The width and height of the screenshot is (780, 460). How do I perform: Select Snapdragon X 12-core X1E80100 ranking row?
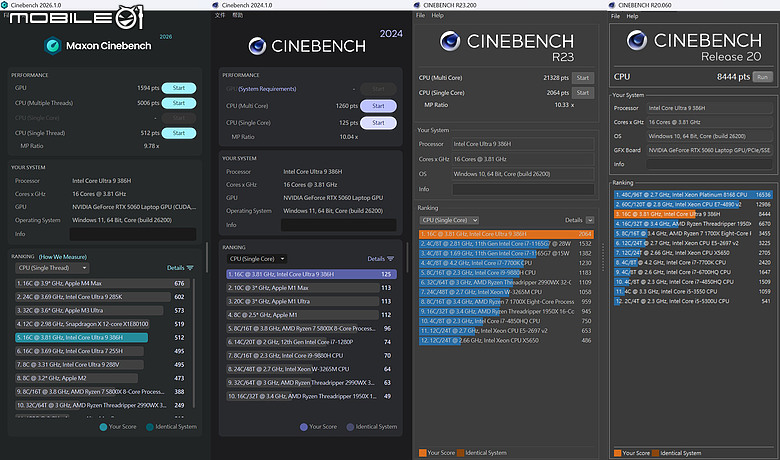pyautogui.click(x=101, y=324)
